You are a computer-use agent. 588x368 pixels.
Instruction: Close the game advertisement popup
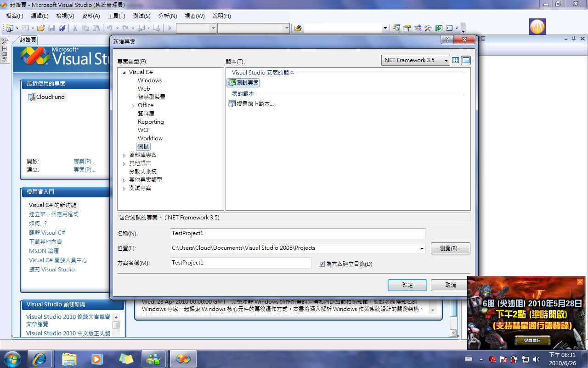click(x=580, y=282)
